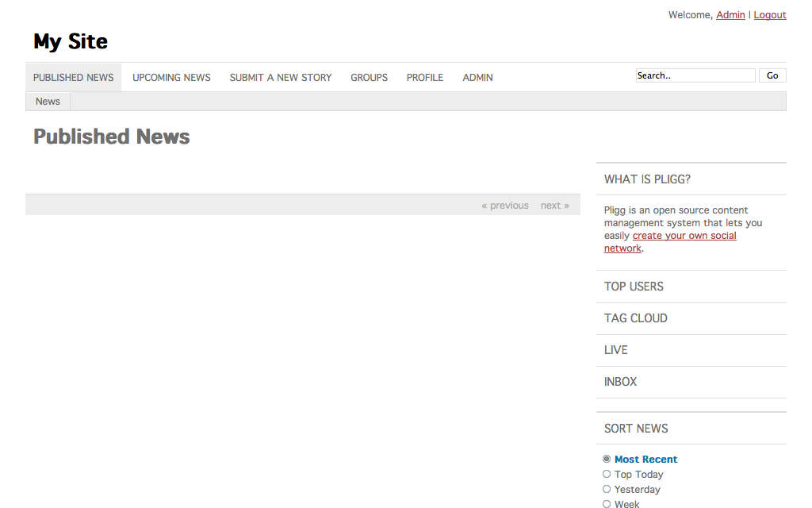This screenshot has width=812, height=508.
Task: Select the Most Recent sort option
Action: [607, 459]
